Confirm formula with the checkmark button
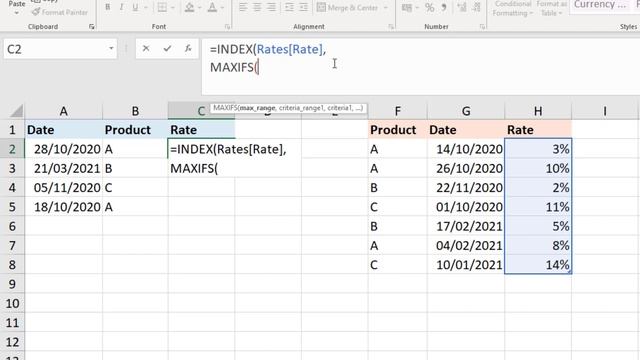 [x=167, y=49]
